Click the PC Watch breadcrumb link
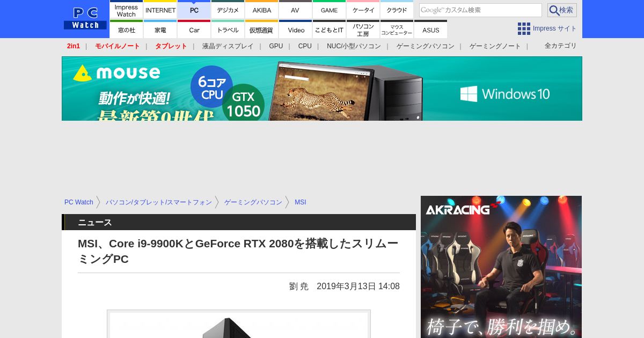Image resolution: width=644 pixels, height=338 pixels. 79,202
